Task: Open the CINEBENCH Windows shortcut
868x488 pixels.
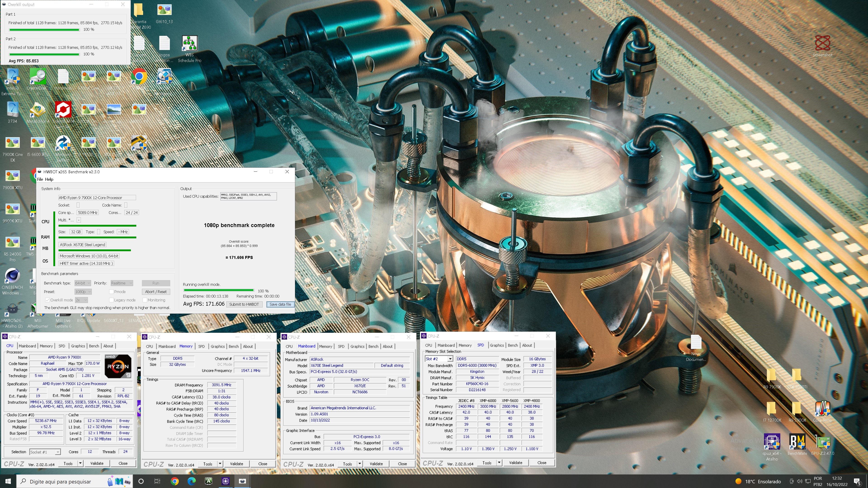Action: [x=12, y=282]
